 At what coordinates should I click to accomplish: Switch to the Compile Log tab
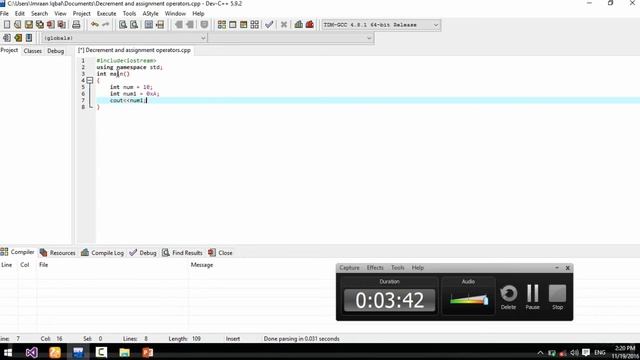(102, 253)
